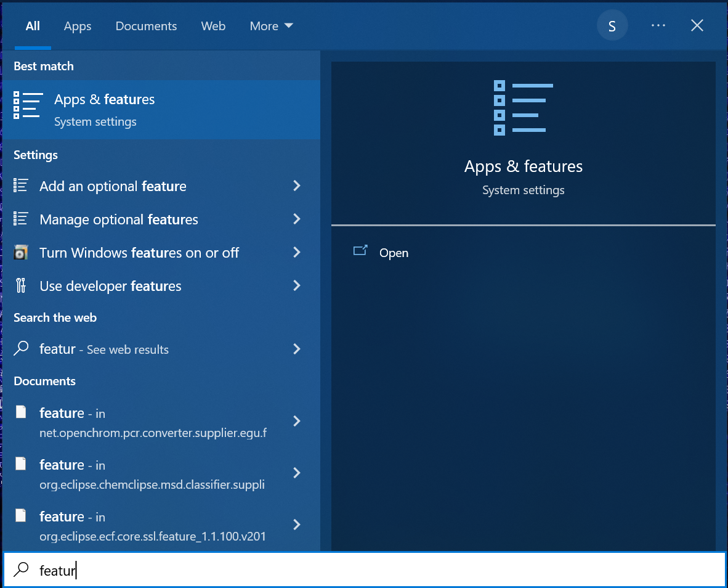728x588 pixels.
Task: Expand the Use developer features chevron
Action: click(297, 285)
